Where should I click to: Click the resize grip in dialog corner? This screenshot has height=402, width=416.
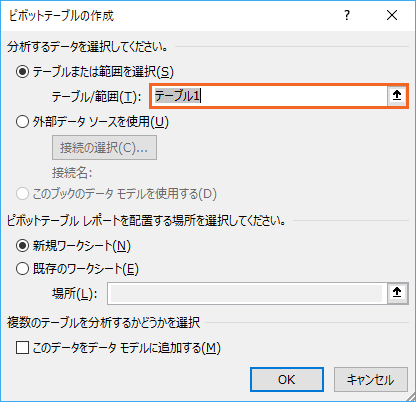pos(411,397)
